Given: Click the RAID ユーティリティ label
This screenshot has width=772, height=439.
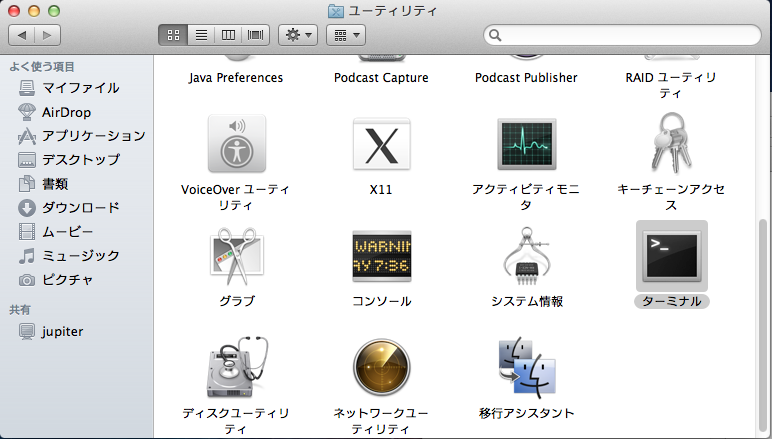Looking at the screenshot, I should click(x=671, y=85).
